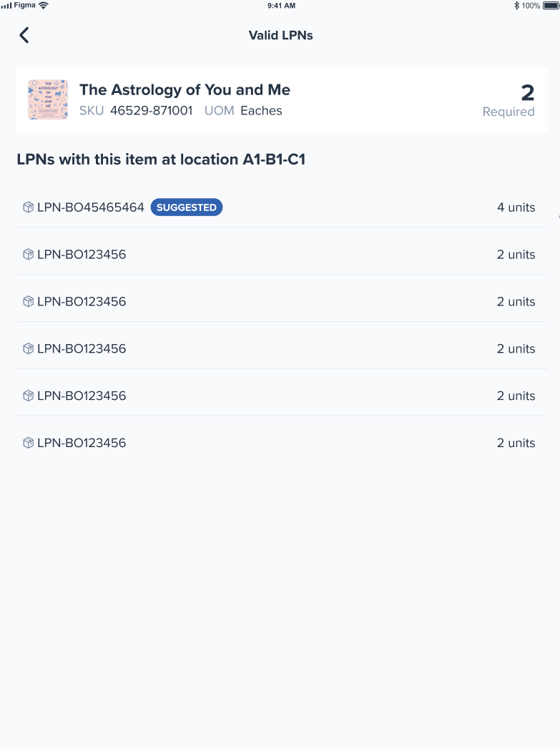Tap the Wi-Fi icon in status bar

(44, 5)
